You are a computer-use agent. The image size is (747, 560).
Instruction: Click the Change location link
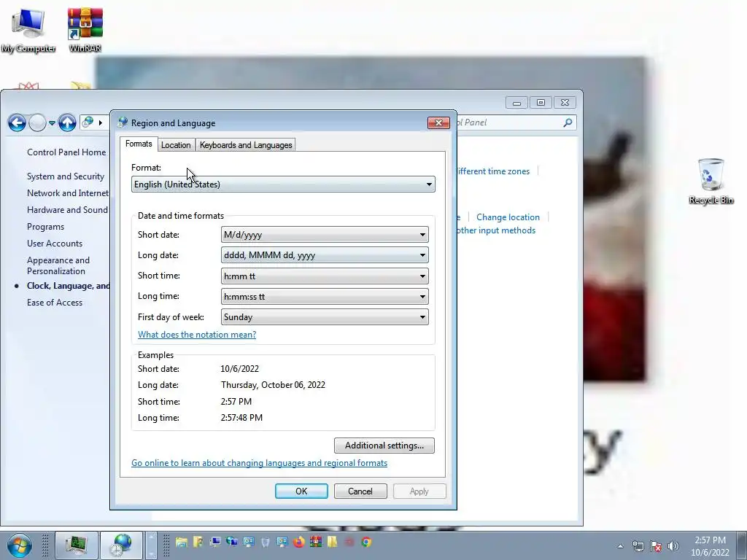click(x=508, y=217)
